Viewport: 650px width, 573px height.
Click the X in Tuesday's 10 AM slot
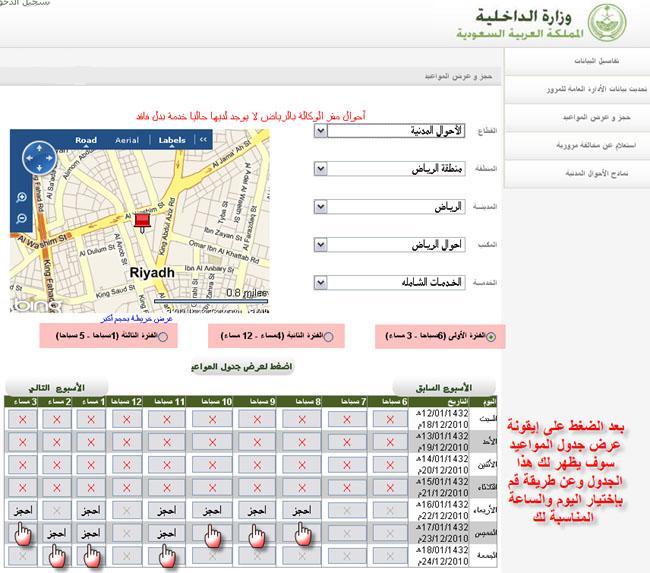pyautogui.click(x=212, y=488)
